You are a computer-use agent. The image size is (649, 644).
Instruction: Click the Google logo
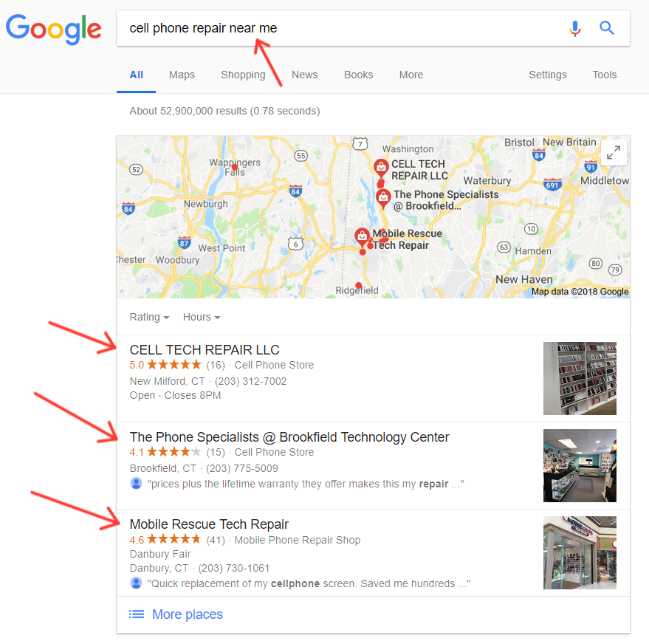53,29
